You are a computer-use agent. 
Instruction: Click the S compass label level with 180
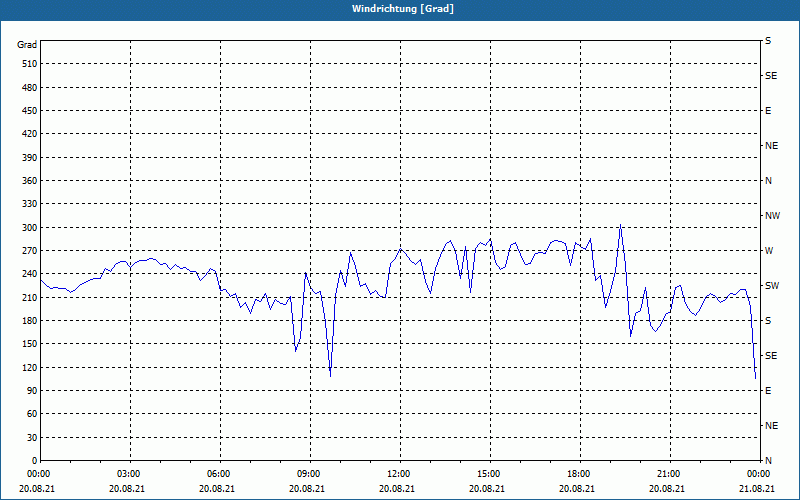click(x=768, y=321)
